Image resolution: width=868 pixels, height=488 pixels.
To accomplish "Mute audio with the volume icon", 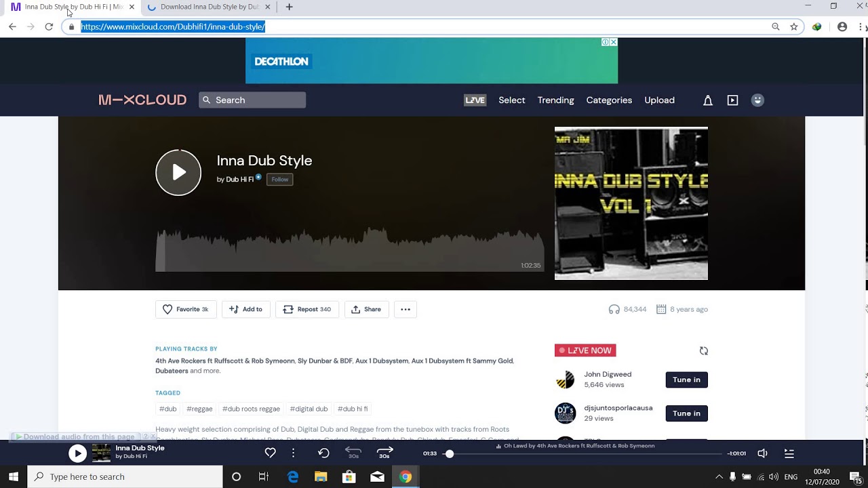I will (762, 453).
